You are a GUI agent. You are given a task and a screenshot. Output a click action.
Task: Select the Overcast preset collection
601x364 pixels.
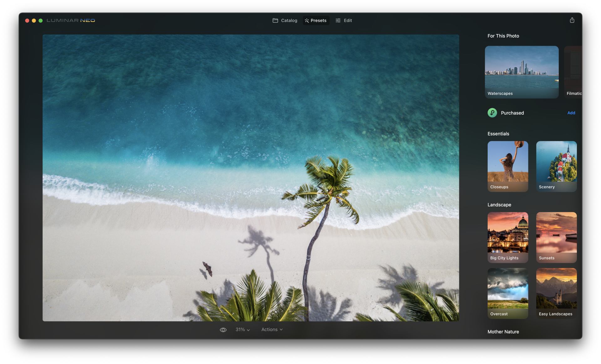[508, 293]
